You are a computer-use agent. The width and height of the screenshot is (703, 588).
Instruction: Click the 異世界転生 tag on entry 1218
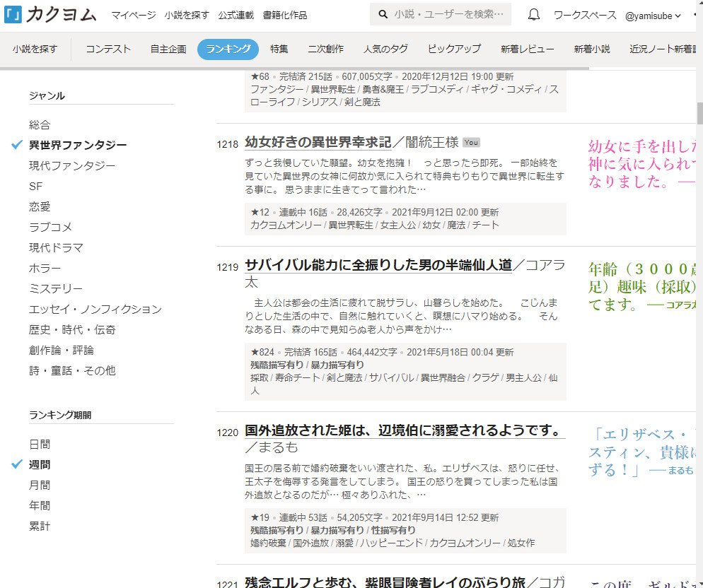pyautogui.click(x=351, y=225)
